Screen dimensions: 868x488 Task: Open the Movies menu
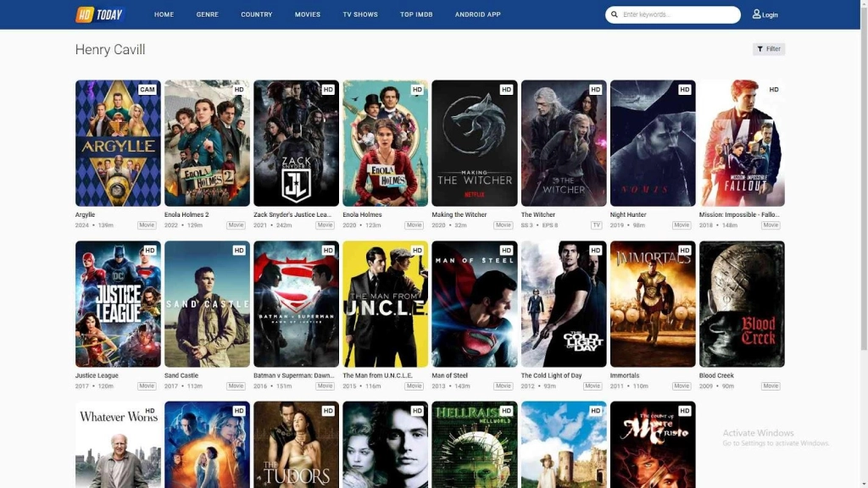(x=307, y=14)
